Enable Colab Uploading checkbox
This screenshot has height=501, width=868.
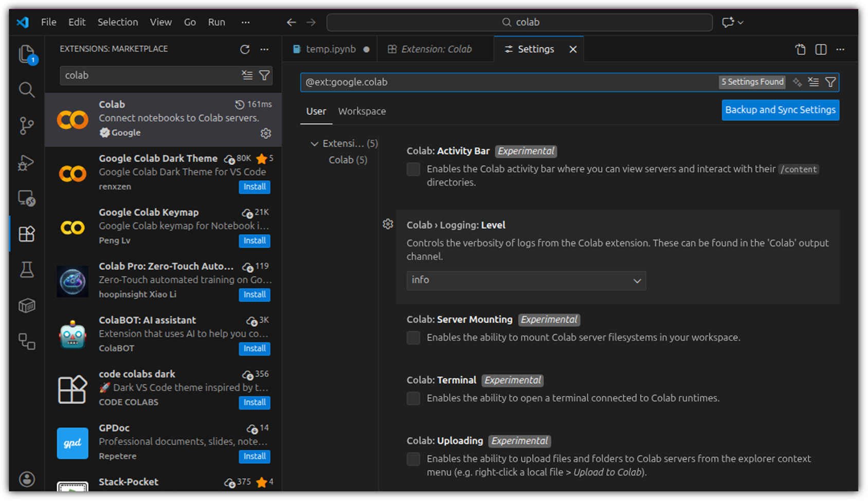[x=413, y=459]
